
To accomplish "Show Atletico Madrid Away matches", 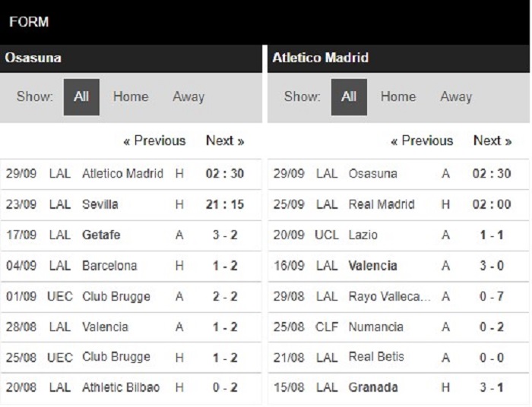I will point(456,97).
